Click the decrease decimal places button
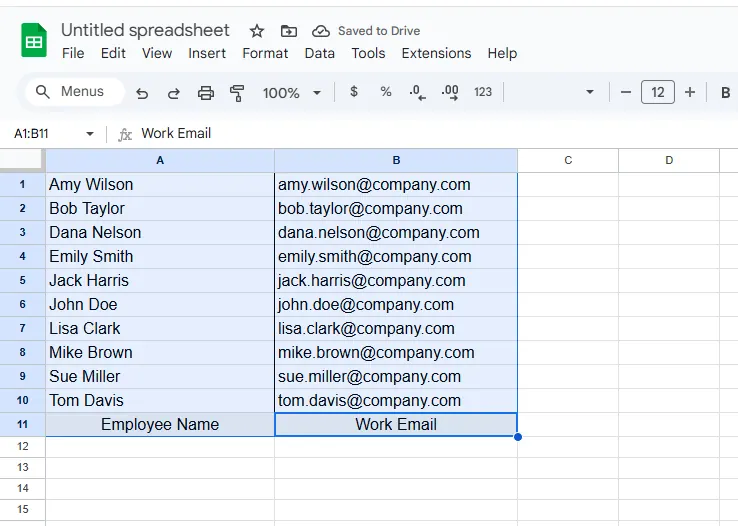 pos(417,92)
